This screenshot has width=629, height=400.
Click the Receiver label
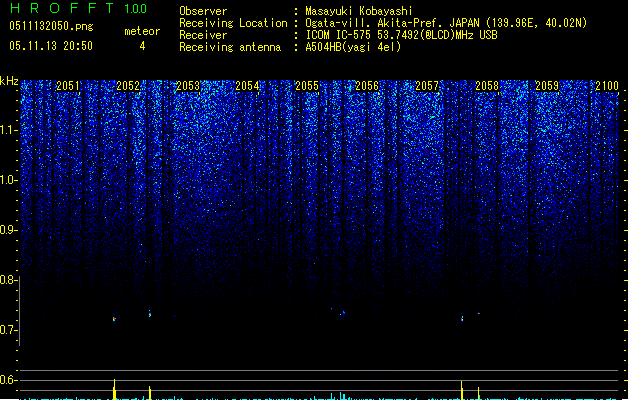click(x=203, y=35)
